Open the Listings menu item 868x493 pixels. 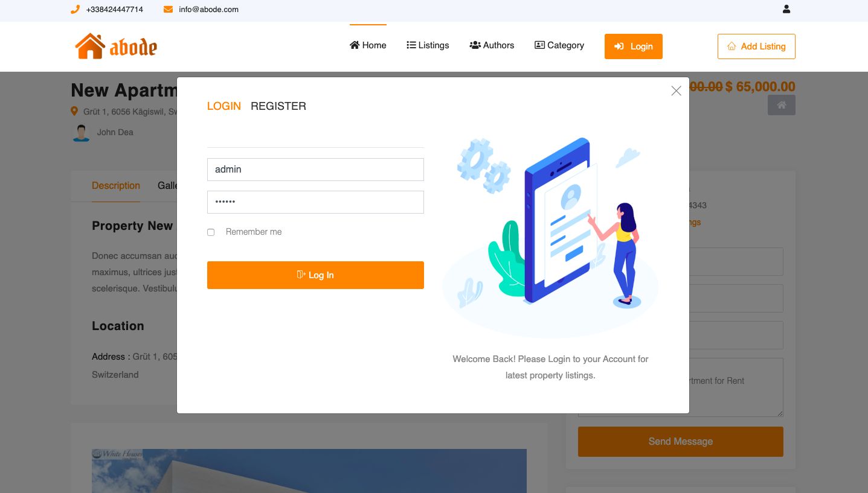point(428,45)
